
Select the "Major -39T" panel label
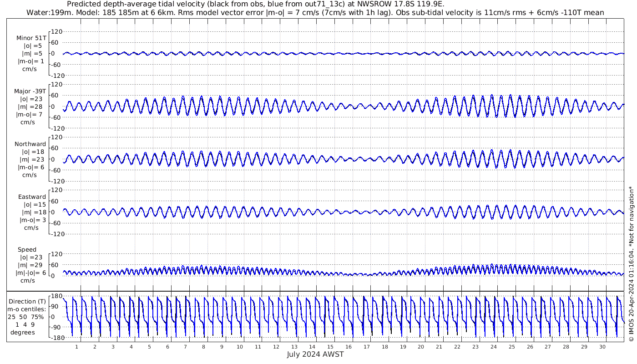(x=30, y=91)
